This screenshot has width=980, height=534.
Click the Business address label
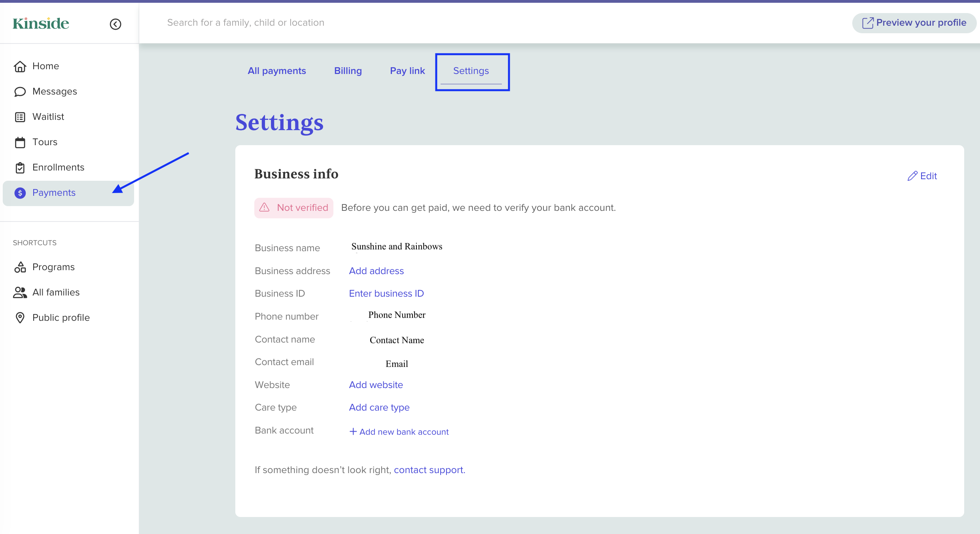[x=292, y=271]
